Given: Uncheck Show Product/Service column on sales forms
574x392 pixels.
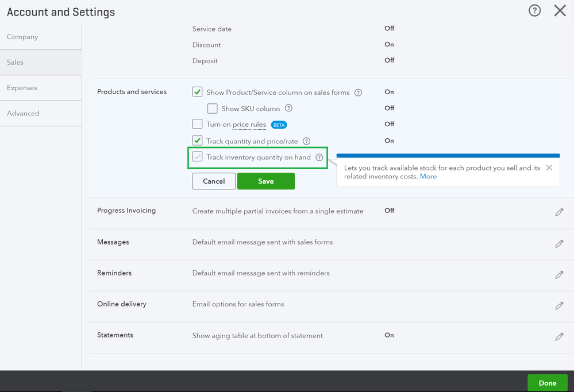Looking at the screenshot, I should pos(197,92).
